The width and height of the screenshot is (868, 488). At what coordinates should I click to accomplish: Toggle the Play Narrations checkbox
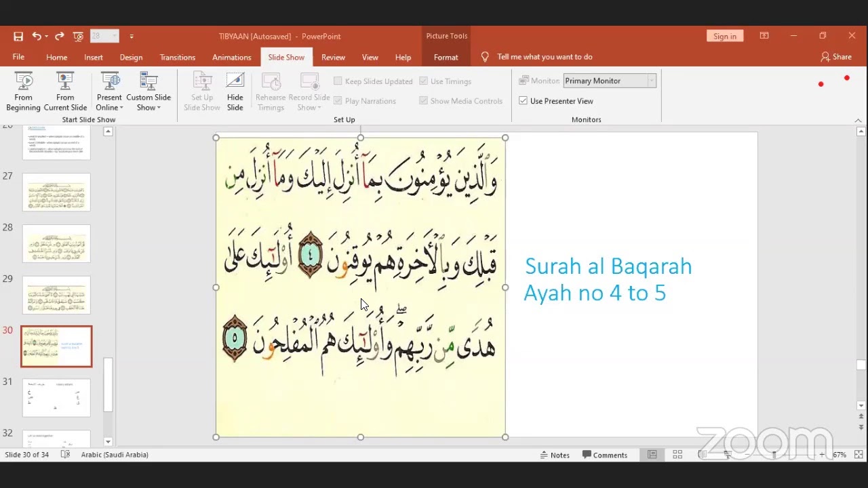tap(338, 101)
